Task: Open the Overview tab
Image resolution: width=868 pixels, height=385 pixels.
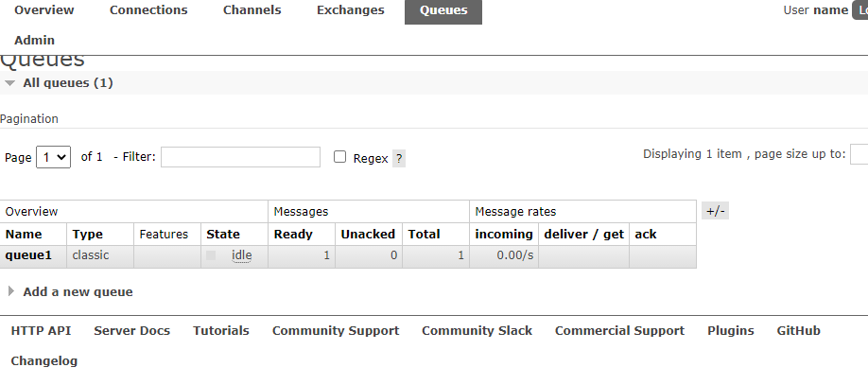Action: 44,10
